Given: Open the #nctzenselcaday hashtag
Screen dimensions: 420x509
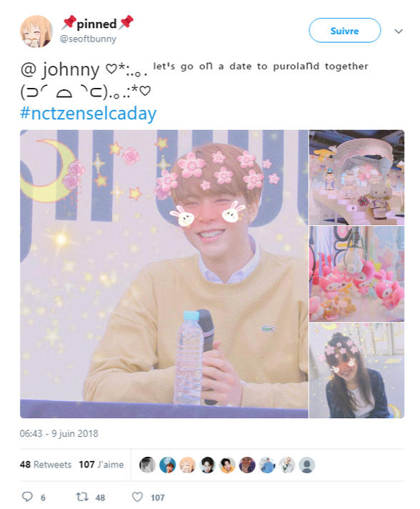Looking at the screenshot, I should tap(89, 114).
